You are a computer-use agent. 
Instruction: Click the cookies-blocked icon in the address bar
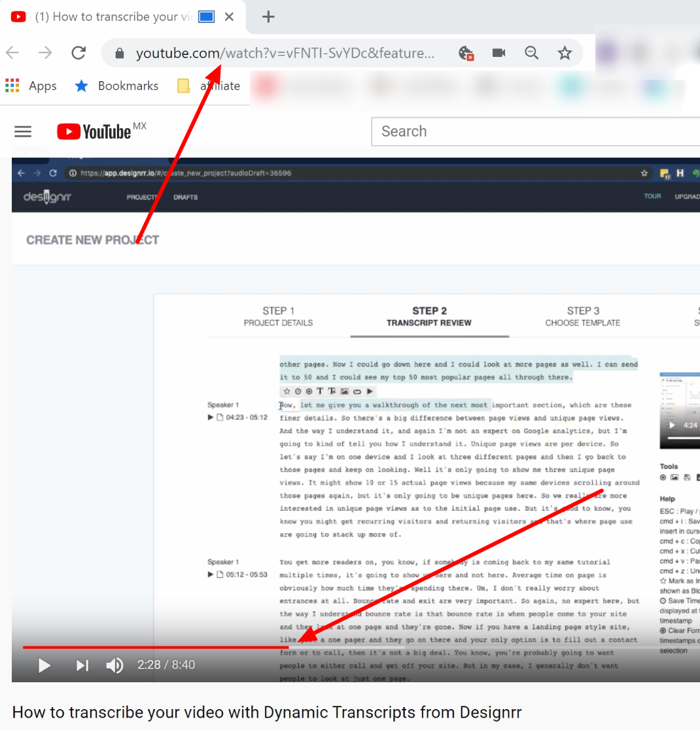pyautogui.click(x=466, y=54)
